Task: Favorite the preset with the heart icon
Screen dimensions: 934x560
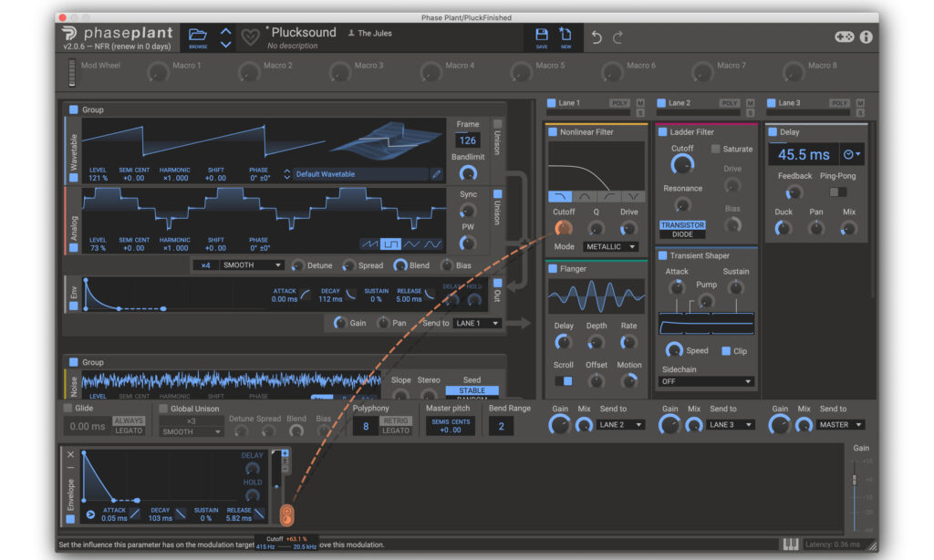Action: pos(250,37)
